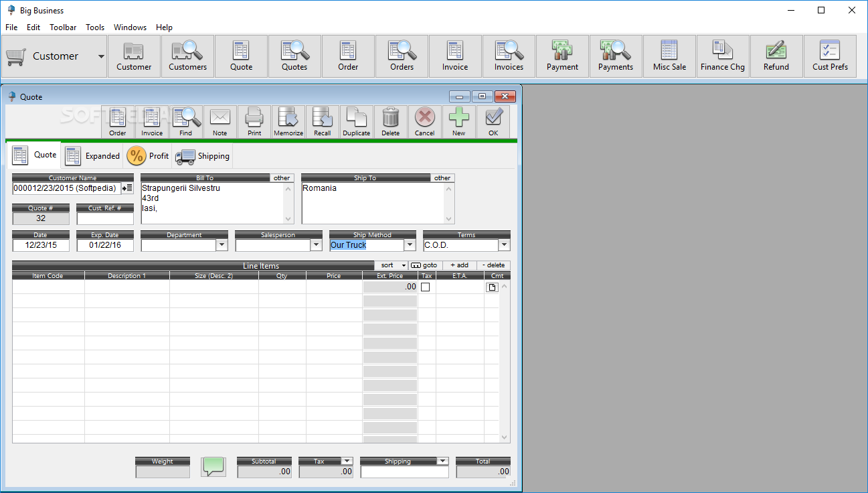The width and height of the screenshot is (868, 493).
Task: Click the Exp. Date field
Action: tap(105, 245)
